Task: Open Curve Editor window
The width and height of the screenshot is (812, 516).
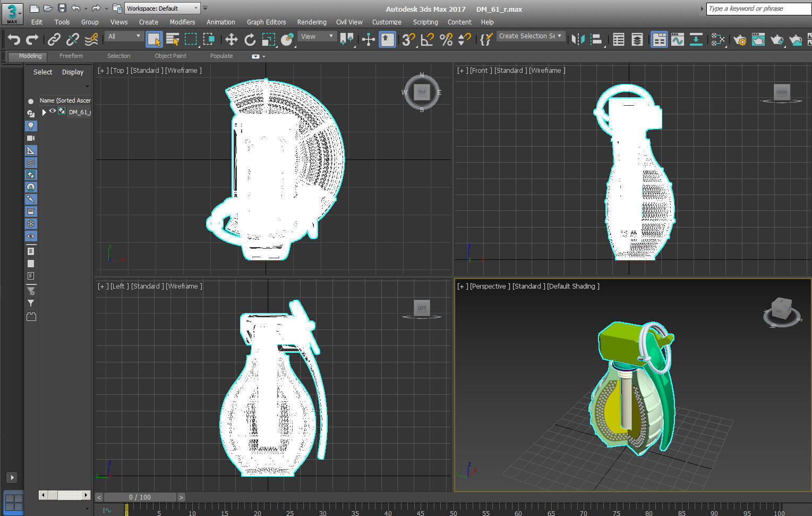Action: (678, 39)
